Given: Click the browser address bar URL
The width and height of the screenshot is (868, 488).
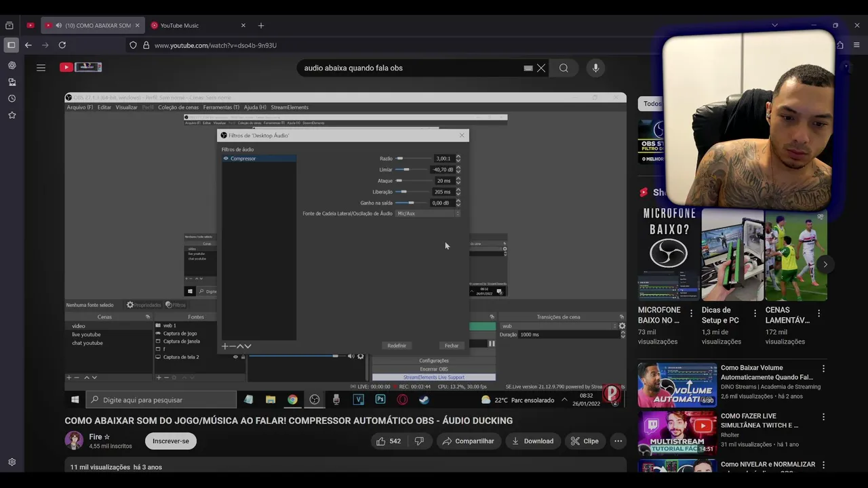Looking at the screenshot, I should point(216,45).
